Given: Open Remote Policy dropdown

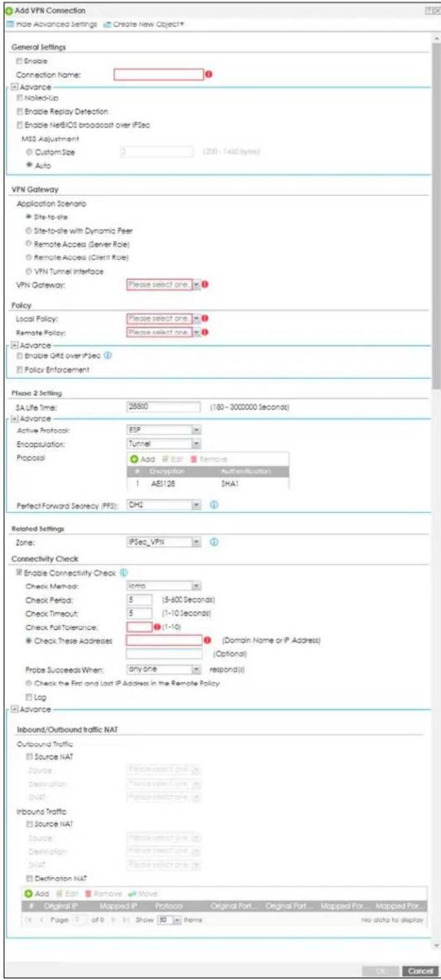Looking at the screenshot, I should 196,332.
